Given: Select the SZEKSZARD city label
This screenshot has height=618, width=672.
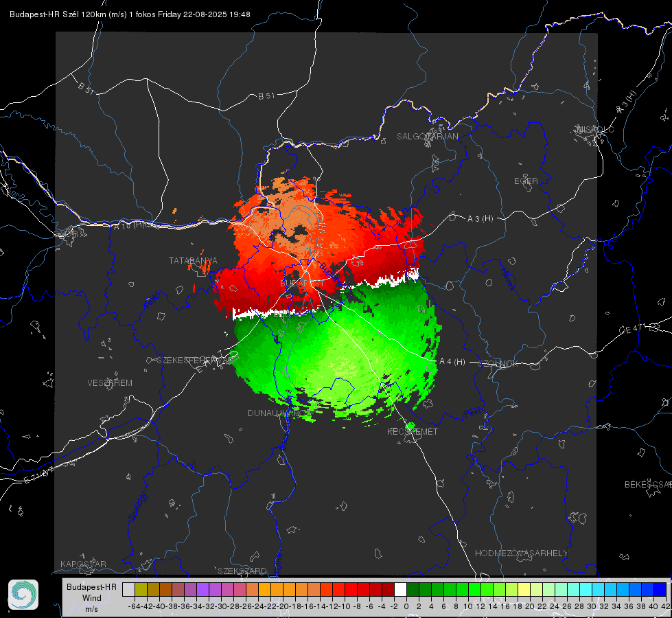Looking at the screenshot, I should pyautogui.click(x=242, y=571).
